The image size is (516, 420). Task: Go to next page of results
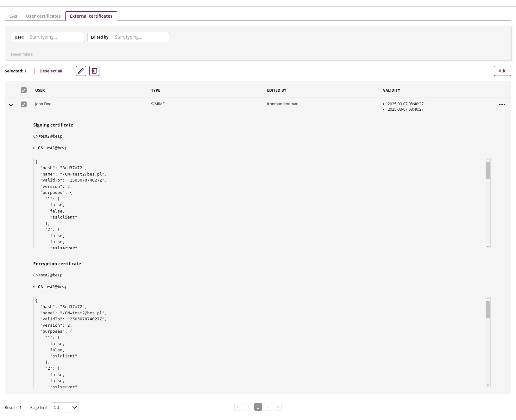tap(268, 407)
